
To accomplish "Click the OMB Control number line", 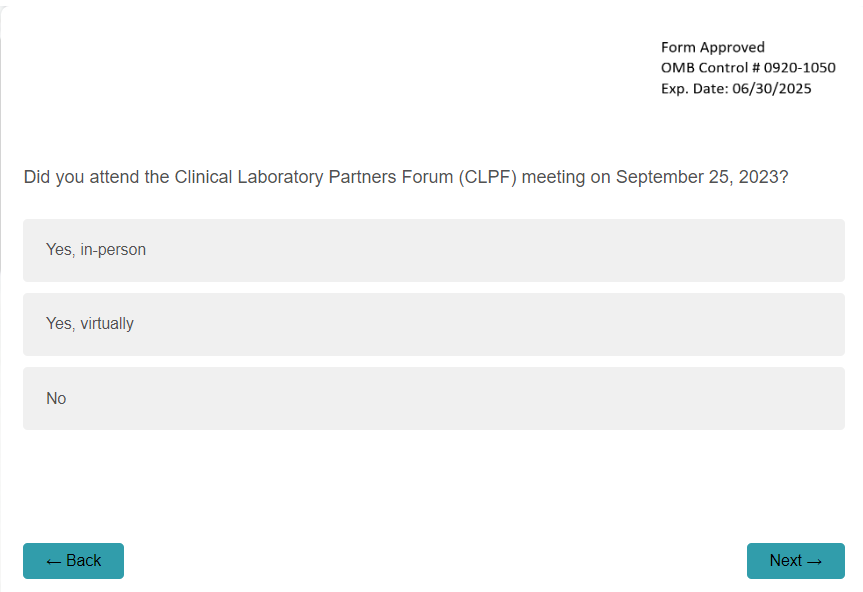I will [748, 68].
